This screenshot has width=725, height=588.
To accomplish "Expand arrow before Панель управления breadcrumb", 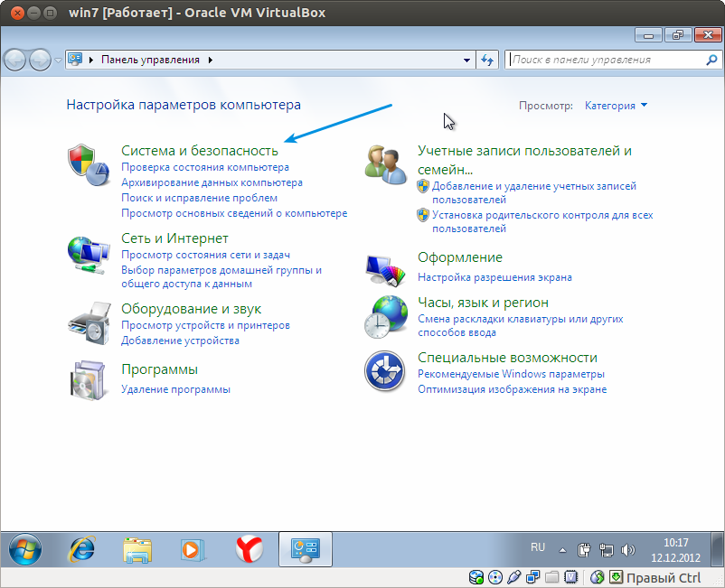I will [x=91, y=60].
